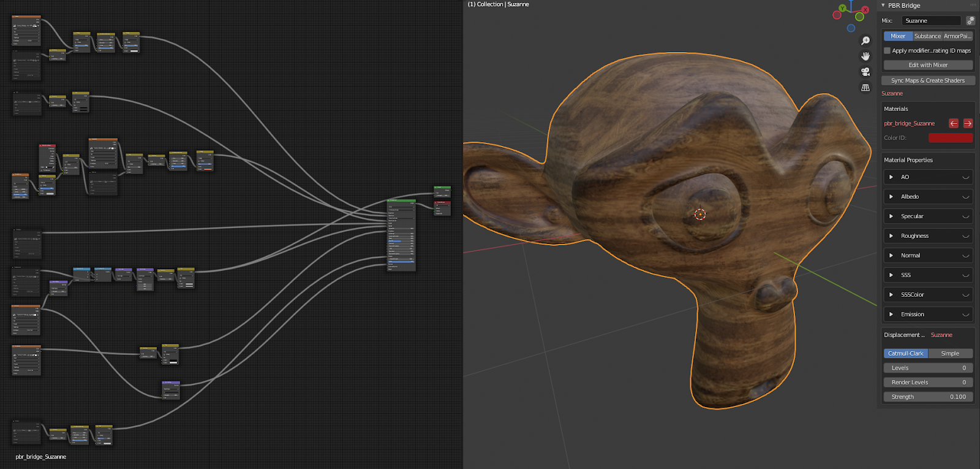Click the Render Levels slider field

point(928,383)
